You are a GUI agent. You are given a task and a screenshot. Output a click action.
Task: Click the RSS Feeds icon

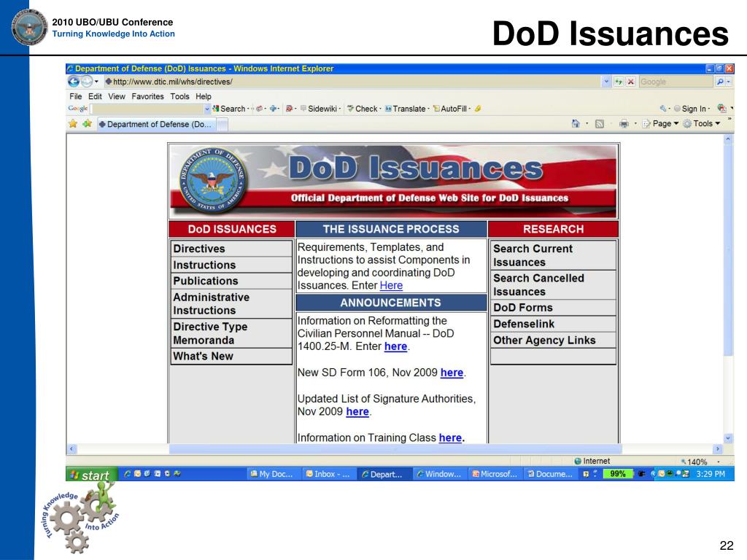(600, 124)
